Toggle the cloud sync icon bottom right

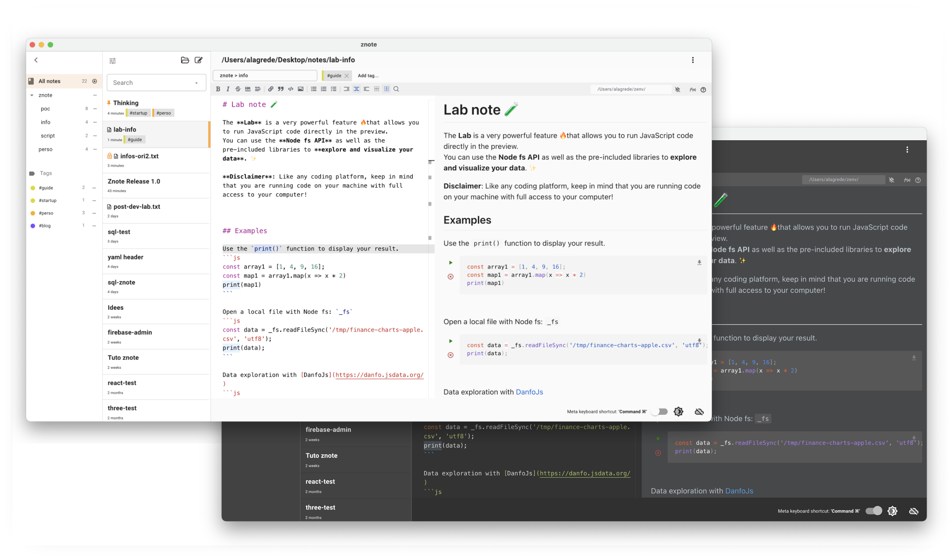coord(914,511)
